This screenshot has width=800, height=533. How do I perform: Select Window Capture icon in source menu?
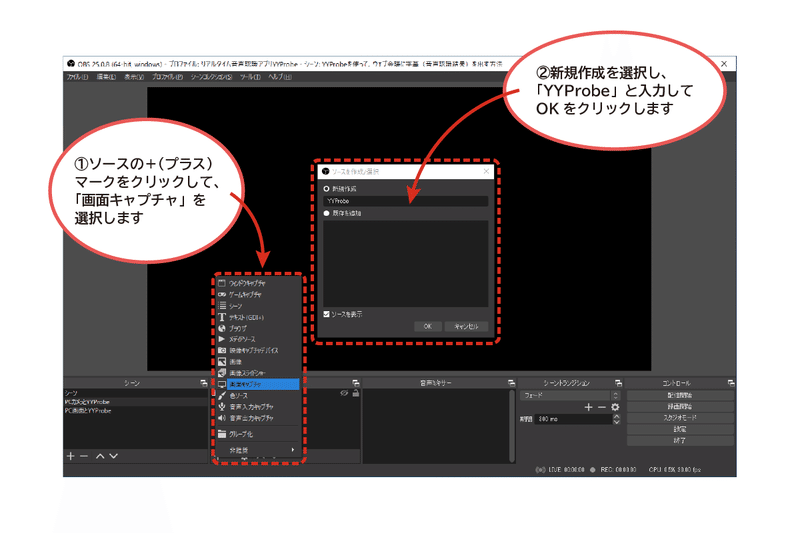pos(222,283)
